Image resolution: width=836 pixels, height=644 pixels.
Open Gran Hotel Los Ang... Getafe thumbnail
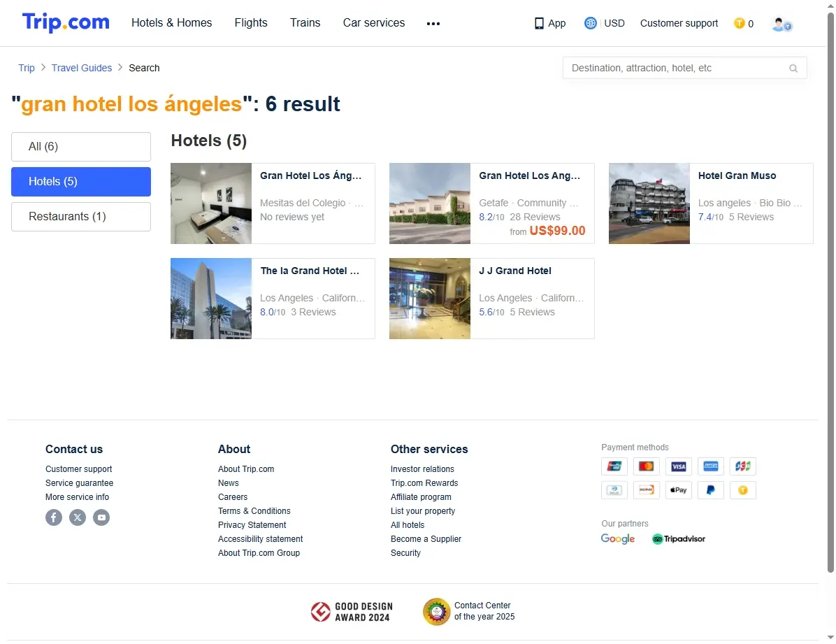(430, 203)
